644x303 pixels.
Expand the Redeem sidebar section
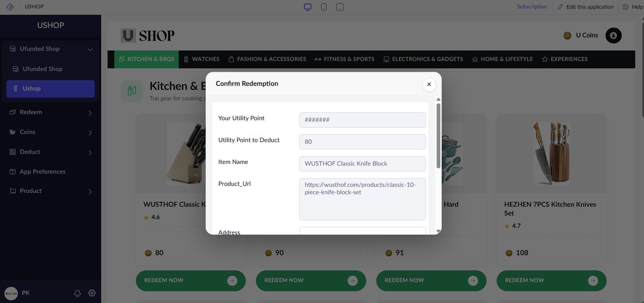50,112
